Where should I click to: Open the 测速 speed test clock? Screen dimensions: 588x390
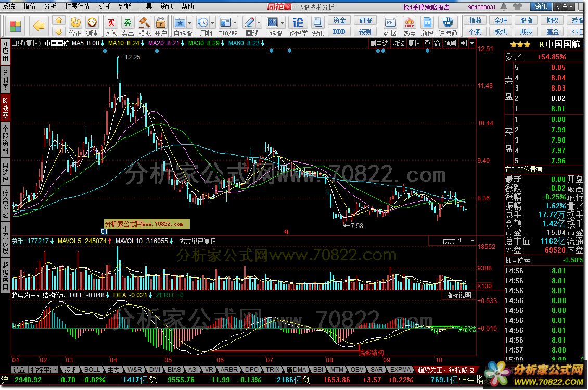click(x=92, y=27)
